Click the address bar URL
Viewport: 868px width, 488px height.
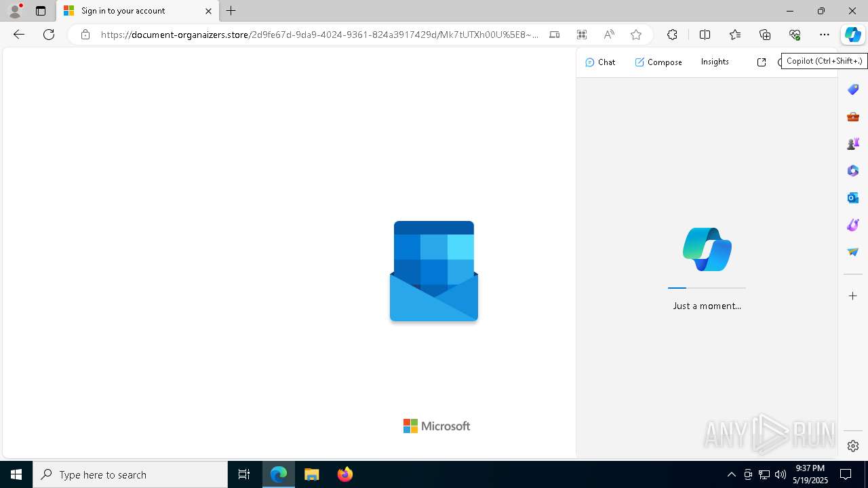click(319, 35)
